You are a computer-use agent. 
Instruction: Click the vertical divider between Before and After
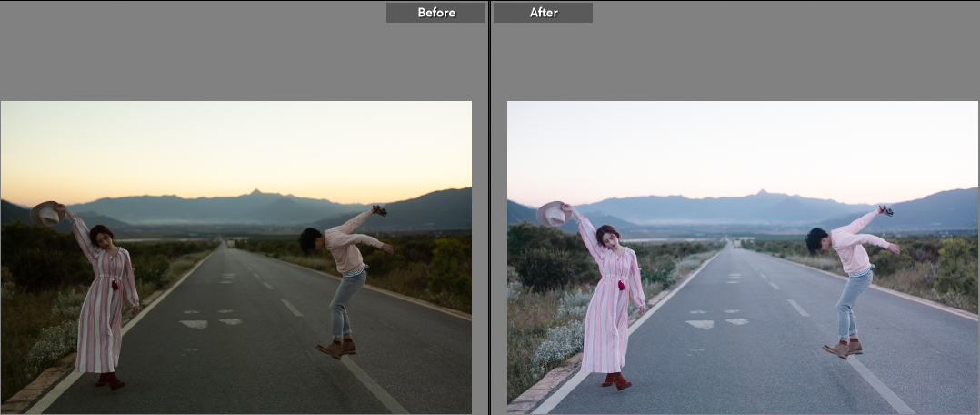click(490, 207)
